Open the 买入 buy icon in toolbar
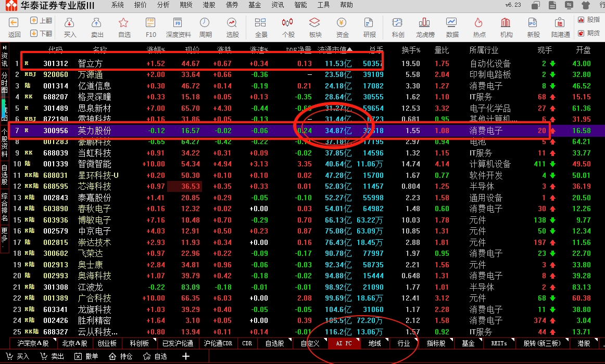 (x=69, y=23)
